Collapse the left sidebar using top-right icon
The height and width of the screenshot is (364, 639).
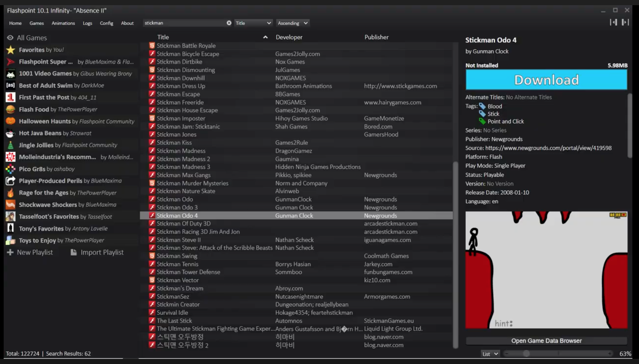click(613, 22)
